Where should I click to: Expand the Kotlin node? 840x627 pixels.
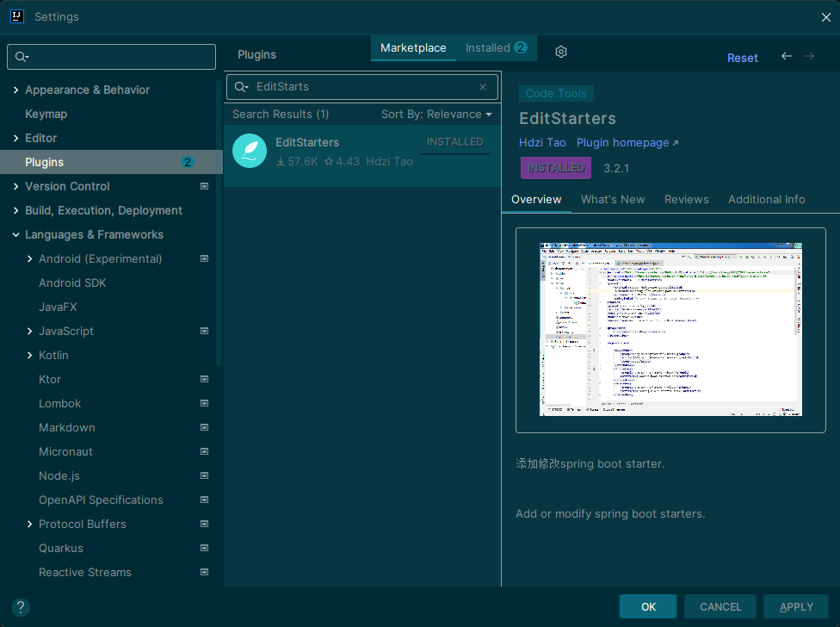pyautogui.click(x=29, y=356)
